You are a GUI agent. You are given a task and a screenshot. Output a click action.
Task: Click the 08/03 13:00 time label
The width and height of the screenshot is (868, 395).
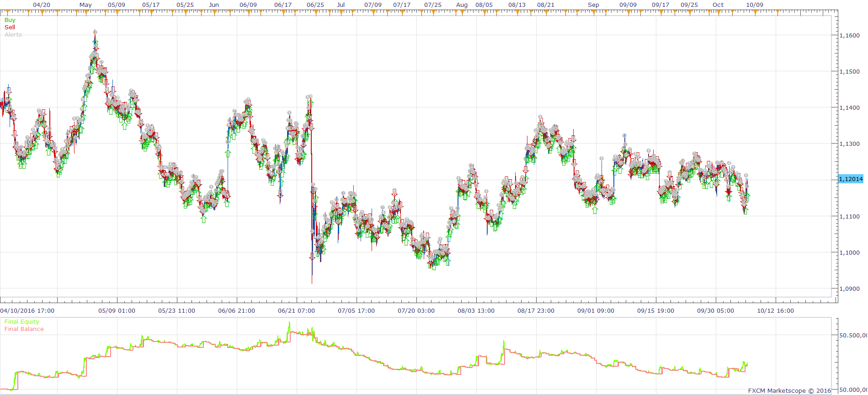pyautogui.click(x=476, y=311)
